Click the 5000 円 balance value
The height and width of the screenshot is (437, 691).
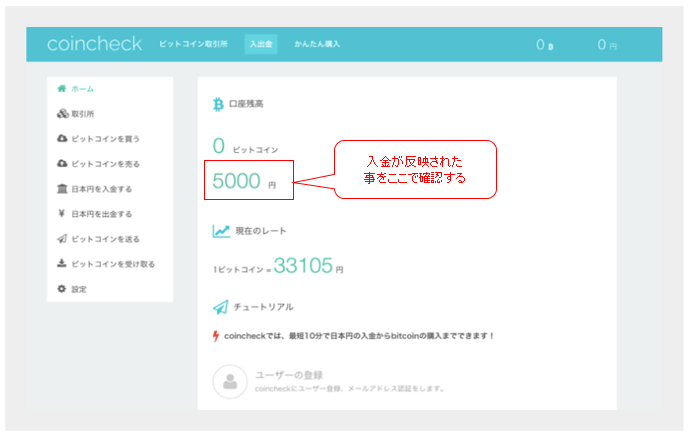pos(244,181)
